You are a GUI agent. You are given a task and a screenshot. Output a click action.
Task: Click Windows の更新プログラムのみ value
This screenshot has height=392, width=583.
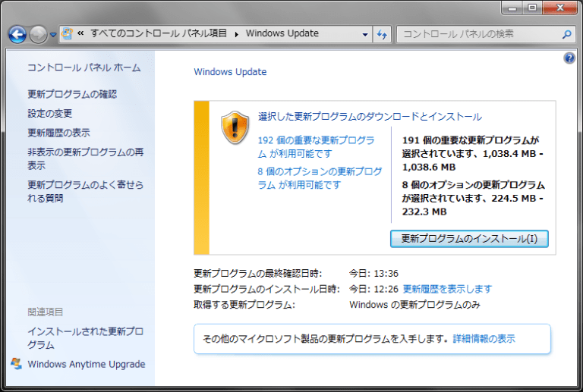click(x=415, y=305)
